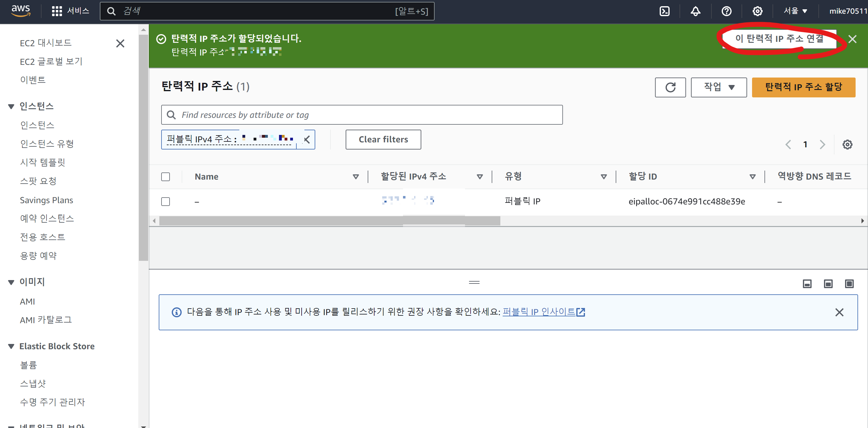Open EC2 대시보드 in sidebar
The image size is (868, 428).
46,43
